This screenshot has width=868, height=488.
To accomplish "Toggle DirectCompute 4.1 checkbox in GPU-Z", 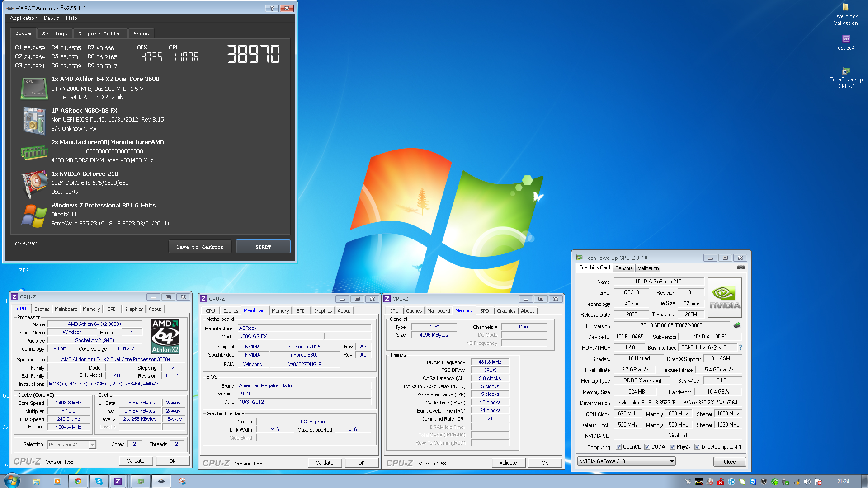I will click(x=697, y=447).
